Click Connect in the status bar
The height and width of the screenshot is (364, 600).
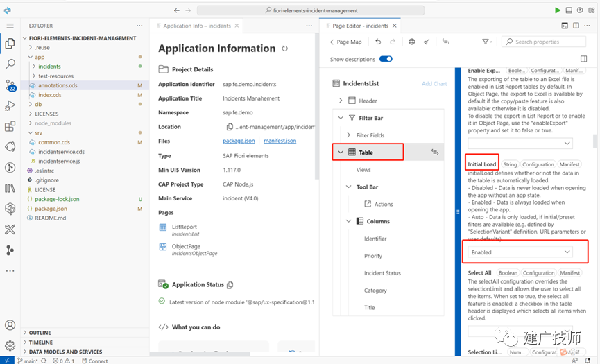click(x=95, y=361)
